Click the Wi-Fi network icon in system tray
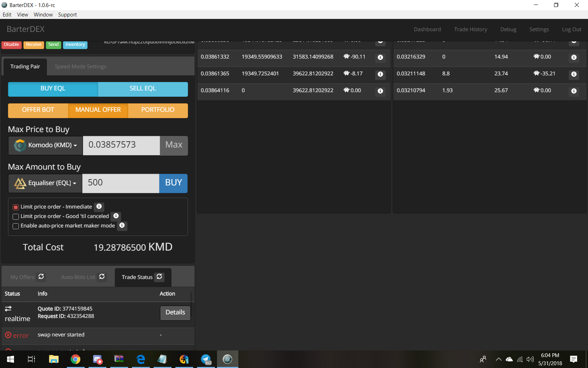 coord(520,359)
